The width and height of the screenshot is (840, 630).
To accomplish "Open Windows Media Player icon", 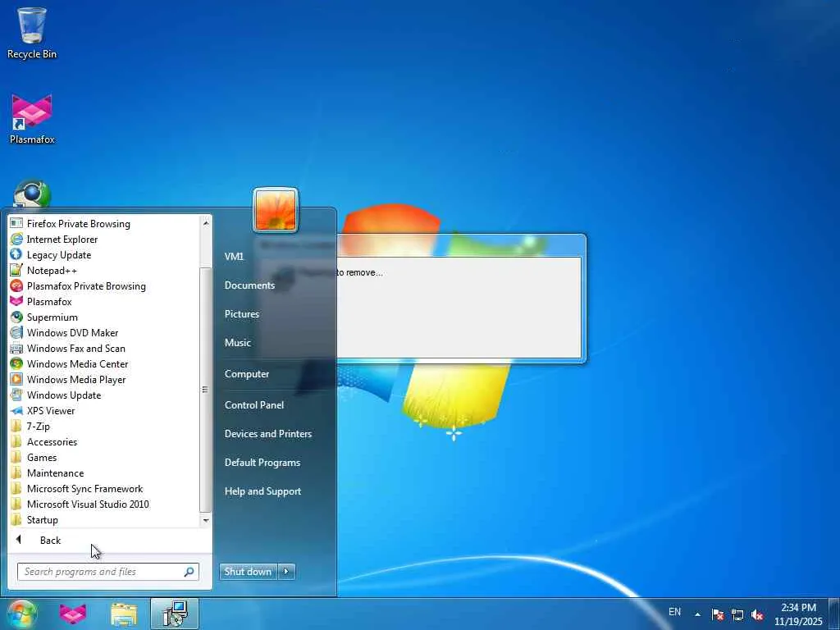I will pyautogui.click(x=16, y=379).
